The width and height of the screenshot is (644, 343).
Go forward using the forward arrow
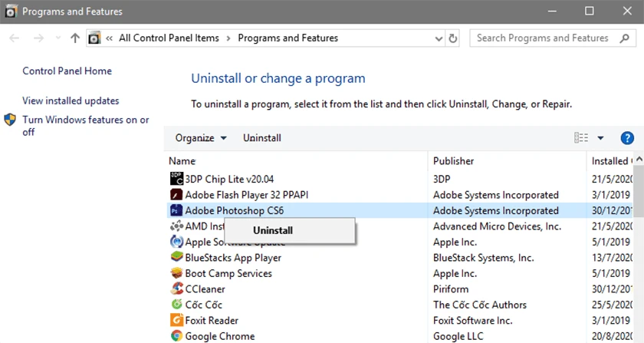pos(38,38)
